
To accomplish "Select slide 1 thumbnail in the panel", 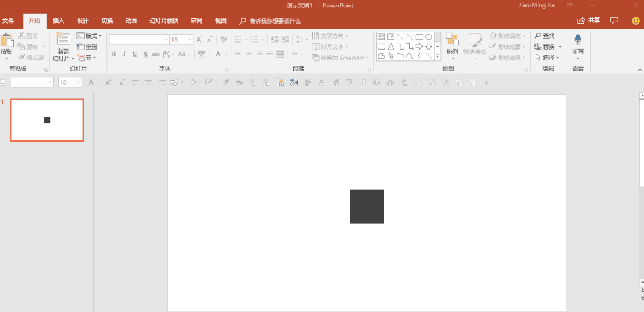I will [47, 120].
